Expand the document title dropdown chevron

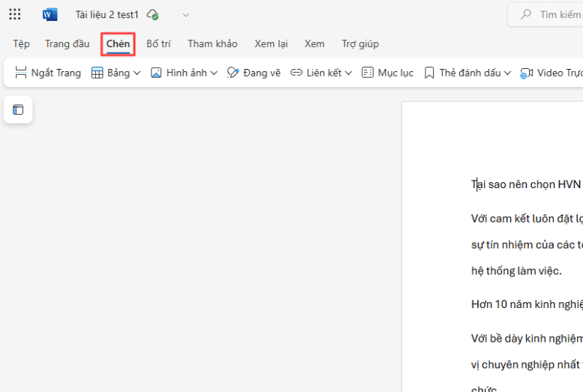coord(186,15)
